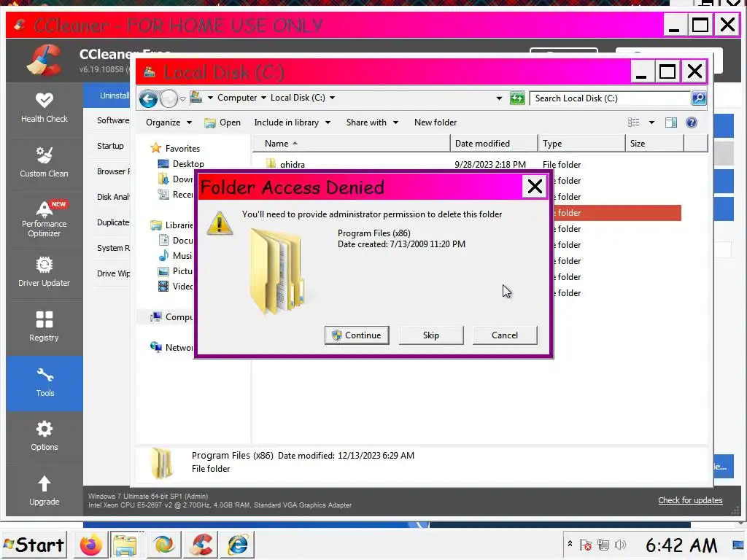747x560 pixels.
Task: Click Action Center flag tray icon
Action: 586,545
